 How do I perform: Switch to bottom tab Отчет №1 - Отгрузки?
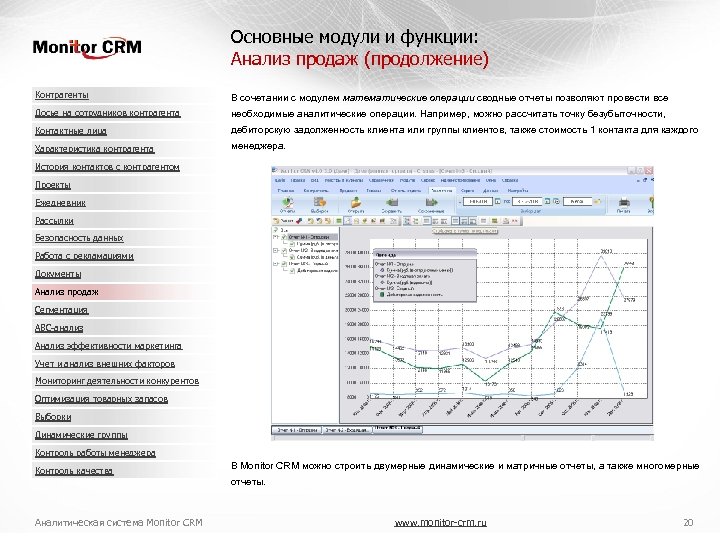click(x=297, y=430)
